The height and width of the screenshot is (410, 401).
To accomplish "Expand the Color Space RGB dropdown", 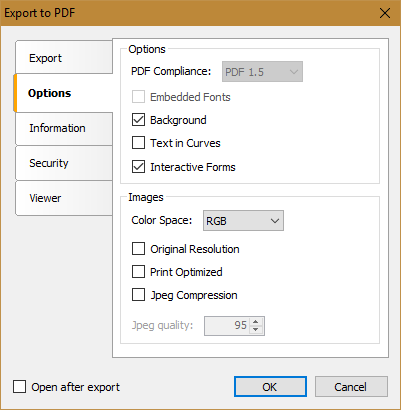I will [x=243, y=221].
